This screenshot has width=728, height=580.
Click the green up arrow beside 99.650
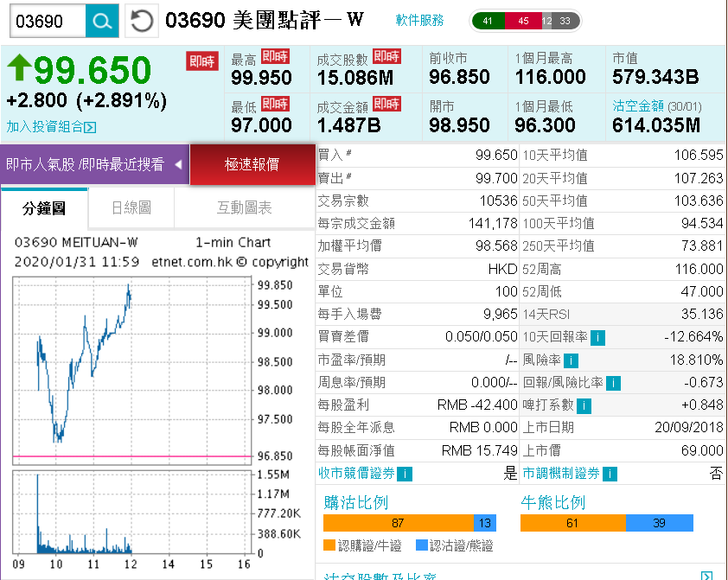(x=19, y=67)
